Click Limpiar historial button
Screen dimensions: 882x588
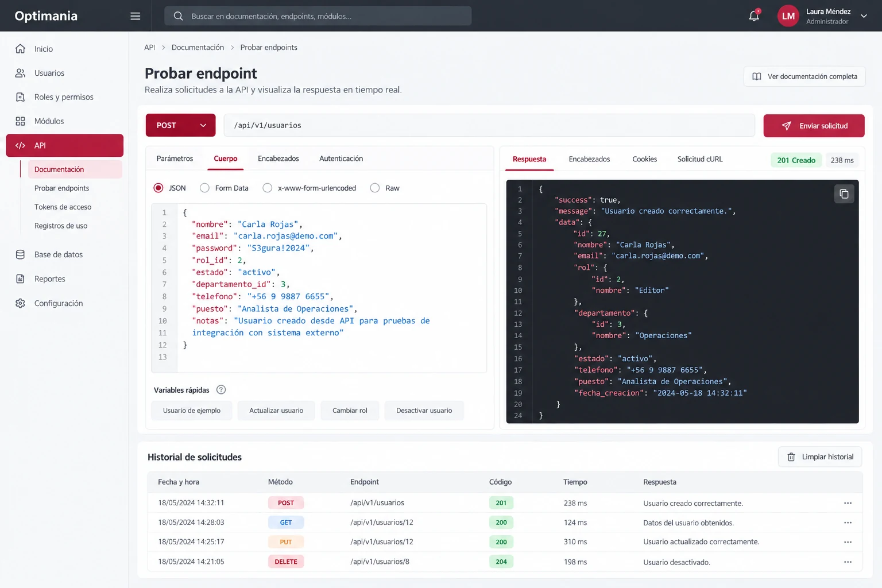point(820,457)
